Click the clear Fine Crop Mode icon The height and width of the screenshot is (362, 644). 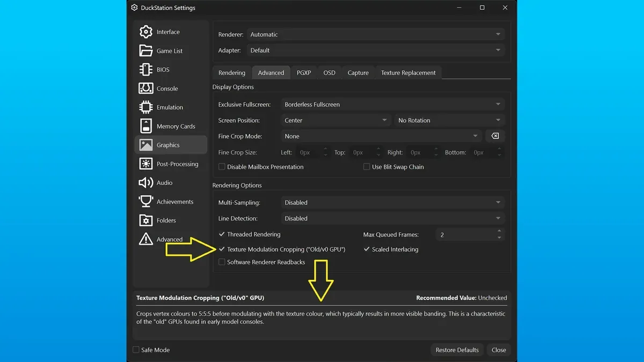[x=495, y=136]
